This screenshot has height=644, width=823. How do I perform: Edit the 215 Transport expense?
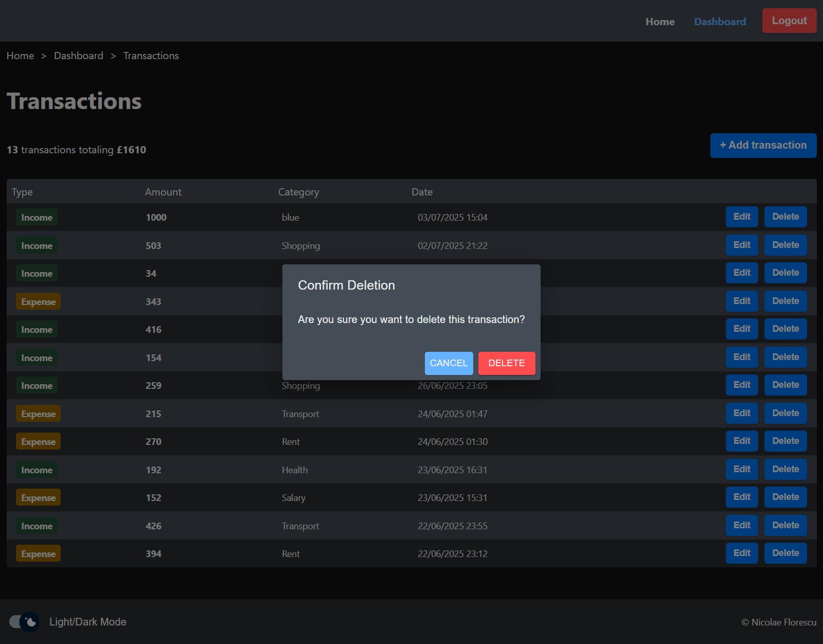(741, 413)
